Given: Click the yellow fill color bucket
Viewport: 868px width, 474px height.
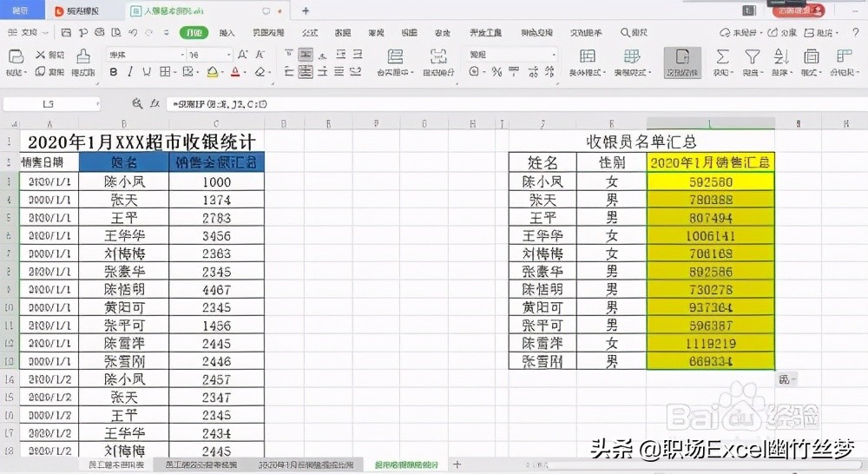Looking at the screenshot, I should 212,71.
